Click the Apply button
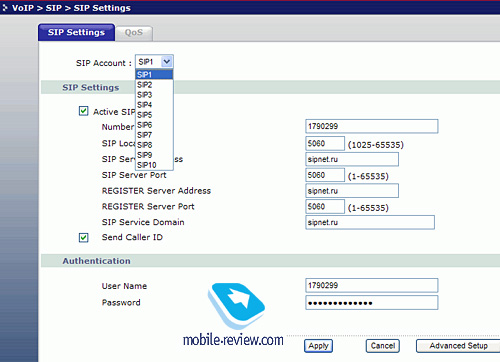Viewport: 500px width, 362px height. click(x=318, y=346)
